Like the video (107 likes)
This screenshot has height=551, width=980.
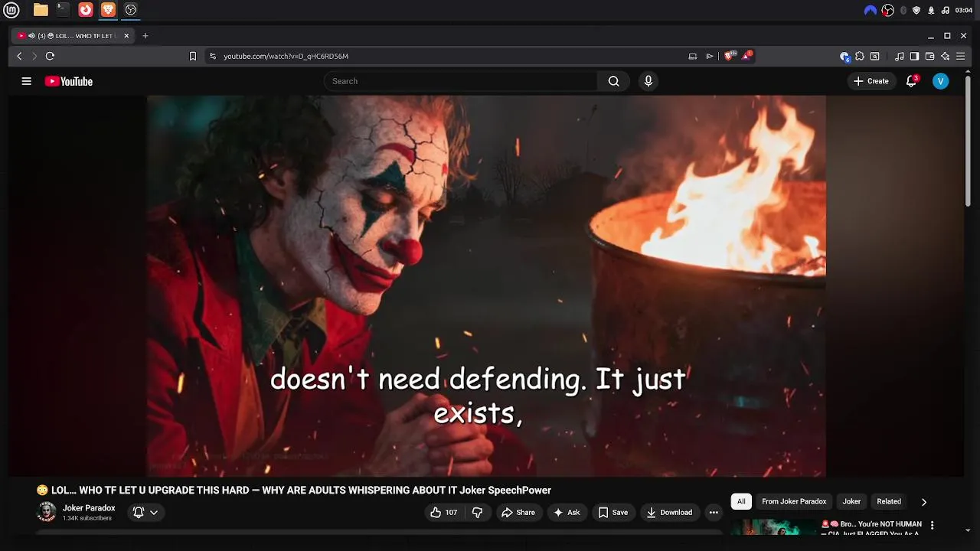pos(444,513)
